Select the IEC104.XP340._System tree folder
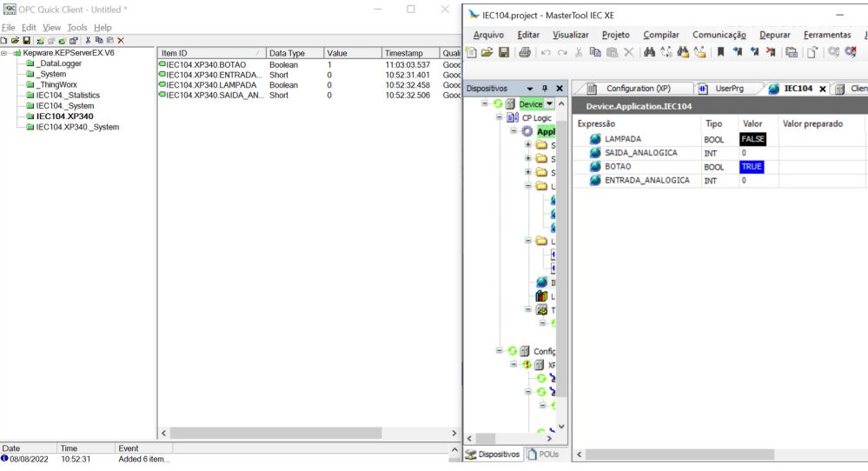The image size is (868, 471). [76, 127]
